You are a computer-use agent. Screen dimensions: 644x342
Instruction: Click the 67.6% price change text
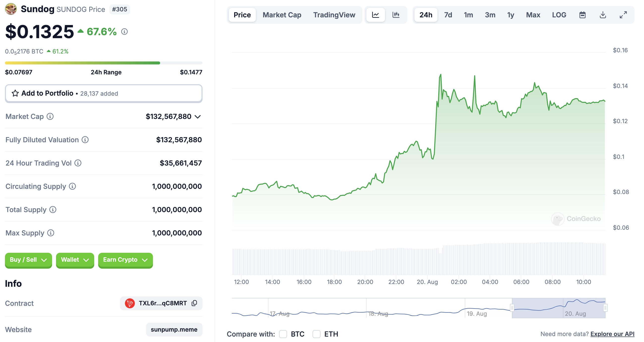click(101, 32)
